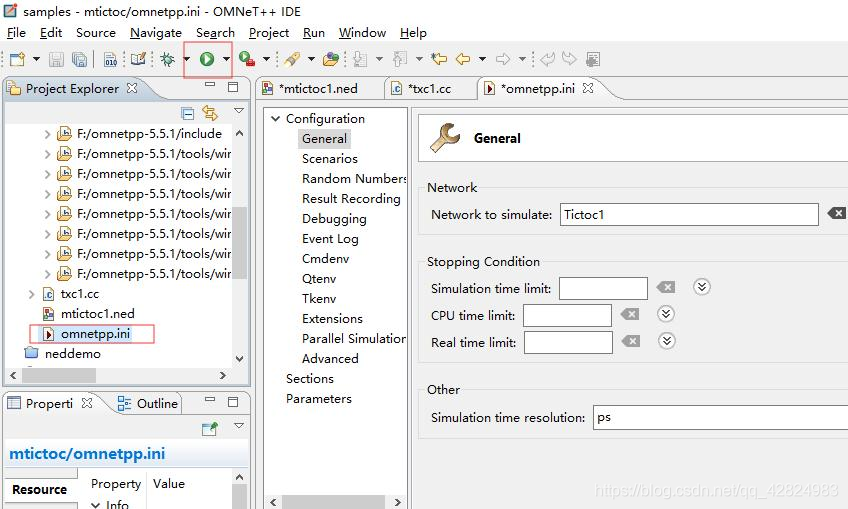Select mtictoc1.ned in Project Explorer
Viewport: 848px width, 509px height.
pos(98,314)
